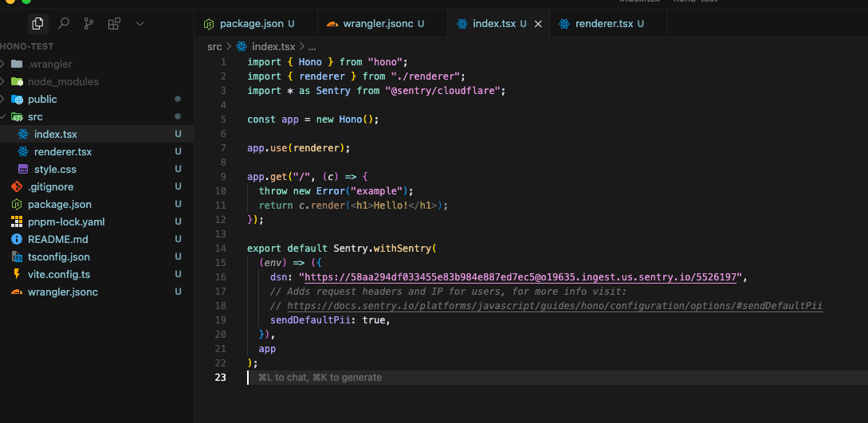Click line number 10 in the gutter

point(220,190)
